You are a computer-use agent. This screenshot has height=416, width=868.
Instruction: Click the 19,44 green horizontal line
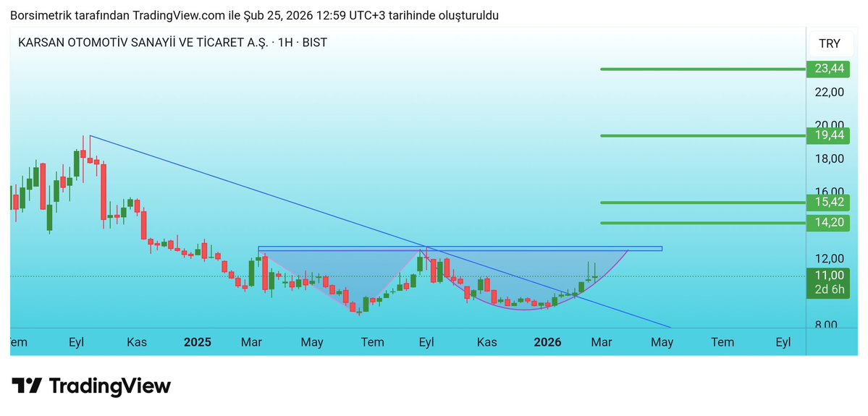click(704, 135)
